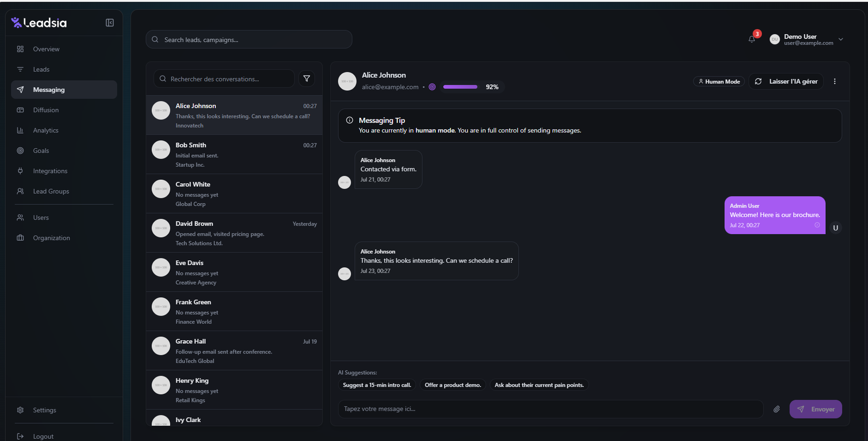Click the attachment paperclip icon
Viewport: 868px width, 441px height.
pos(776,409)
